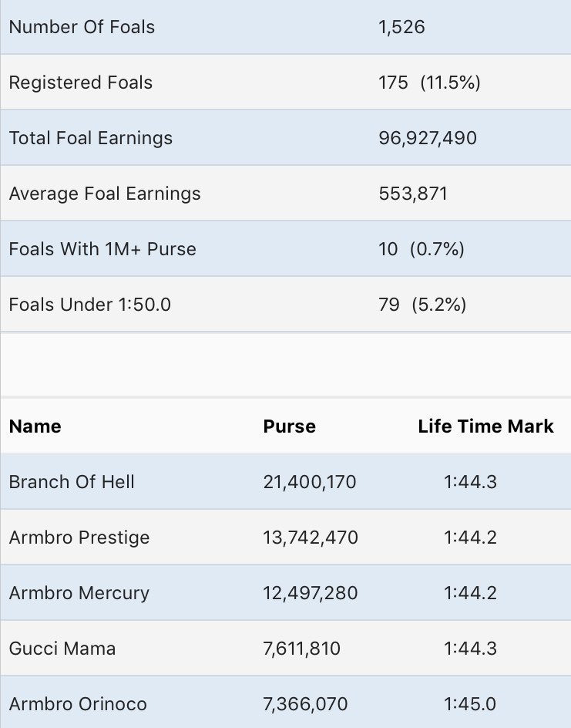Select the purse 13,742,470 cell
The height and width of the screenshot is (728, 571).
tap(311, 538)
